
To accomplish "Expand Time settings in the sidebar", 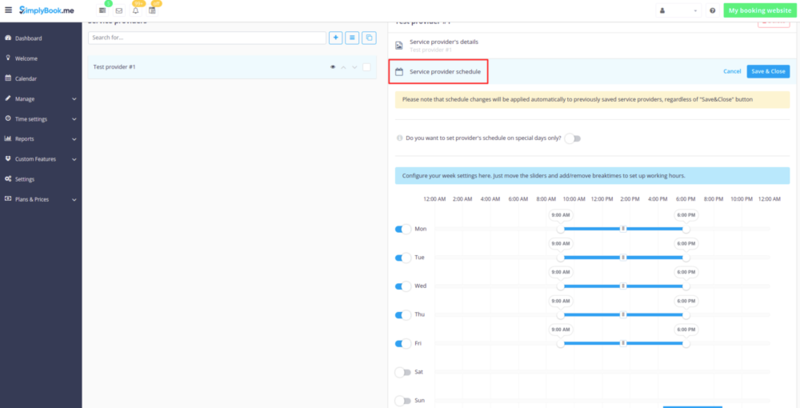I will click(x=40, y=119).
